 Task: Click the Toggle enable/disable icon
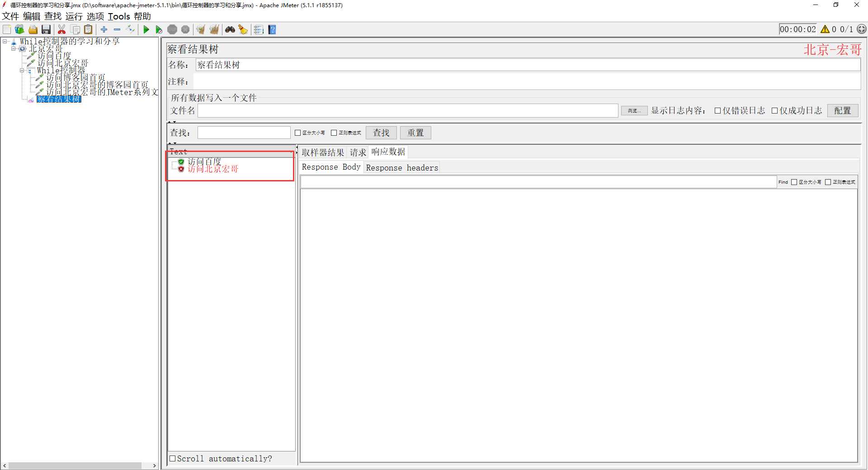[130, 29]
